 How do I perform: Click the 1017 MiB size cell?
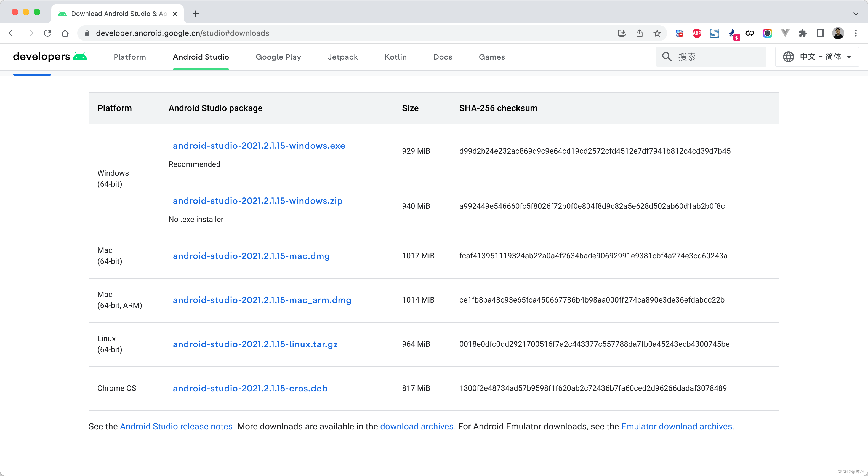pyautogui.click(x=418, y=256)
